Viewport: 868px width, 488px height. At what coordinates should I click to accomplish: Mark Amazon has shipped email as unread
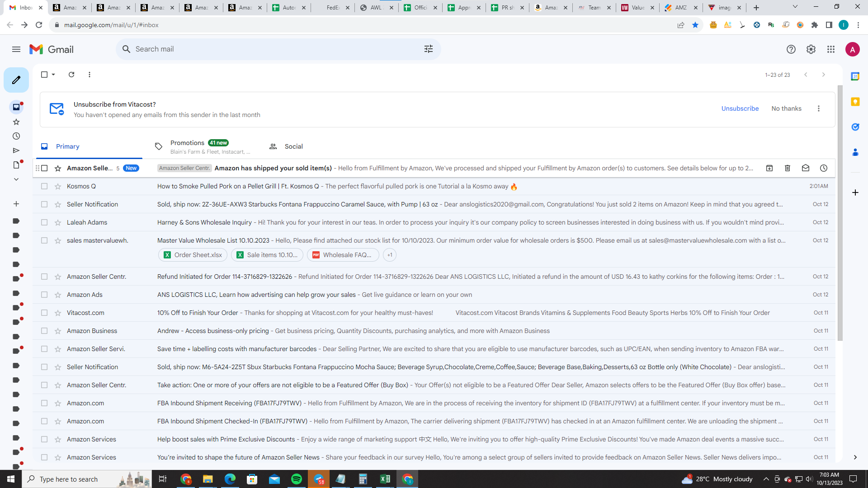point(806,168)
